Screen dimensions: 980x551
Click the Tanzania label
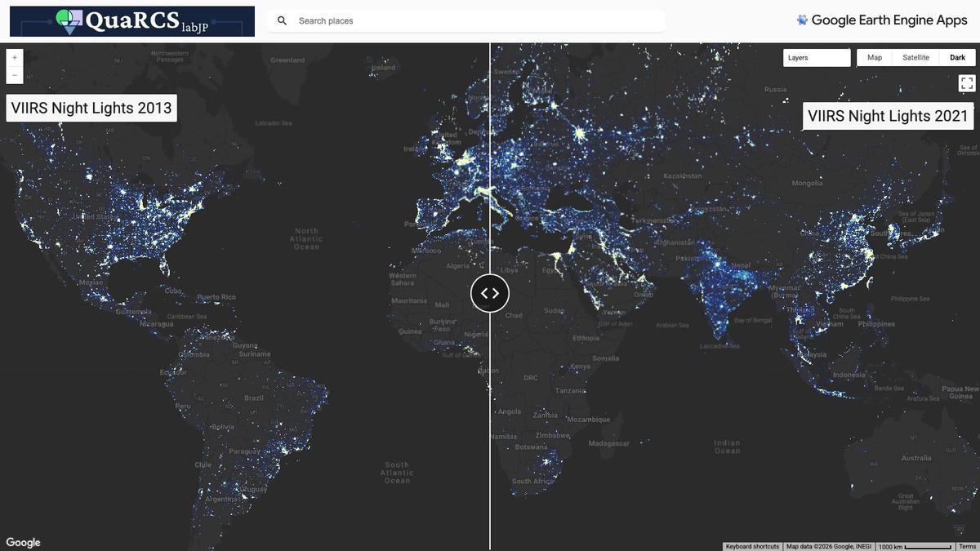(x=571, y=391)
